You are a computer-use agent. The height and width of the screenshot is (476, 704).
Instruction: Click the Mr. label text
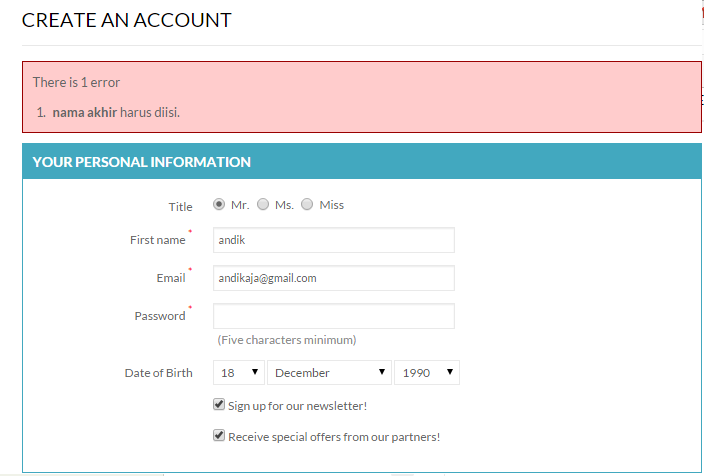(240, 205)
